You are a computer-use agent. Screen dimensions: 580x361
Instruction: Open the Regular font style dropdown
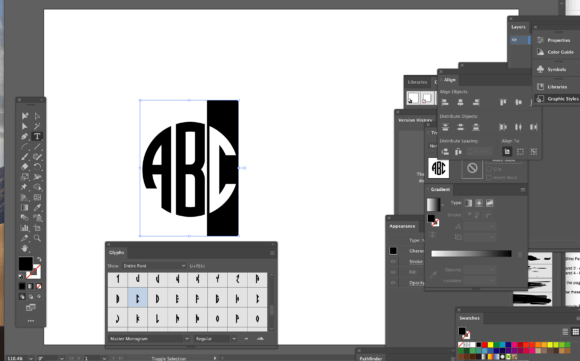tap(215, 339)
